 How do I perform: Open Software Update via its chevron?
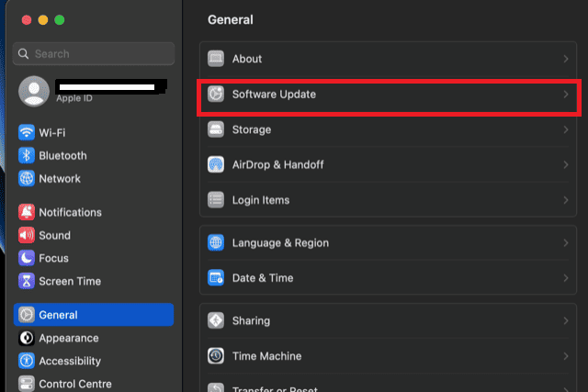click(x=566, y=95)
